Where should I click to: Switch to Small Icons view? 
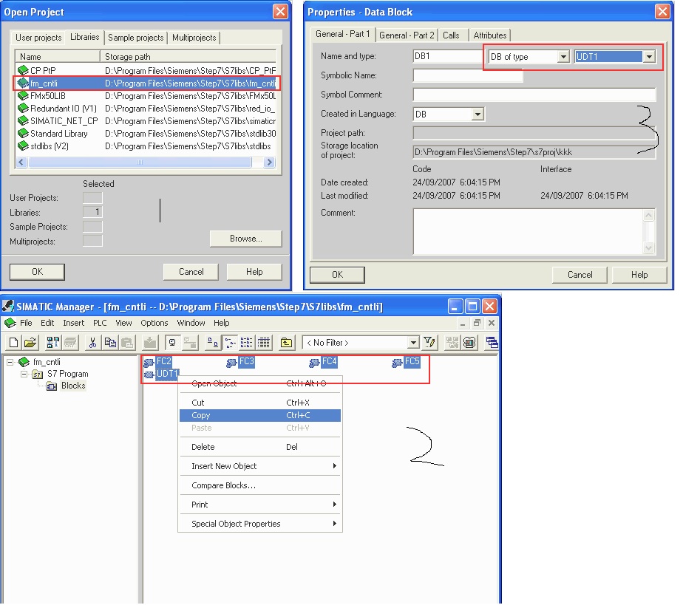(229, 343)
